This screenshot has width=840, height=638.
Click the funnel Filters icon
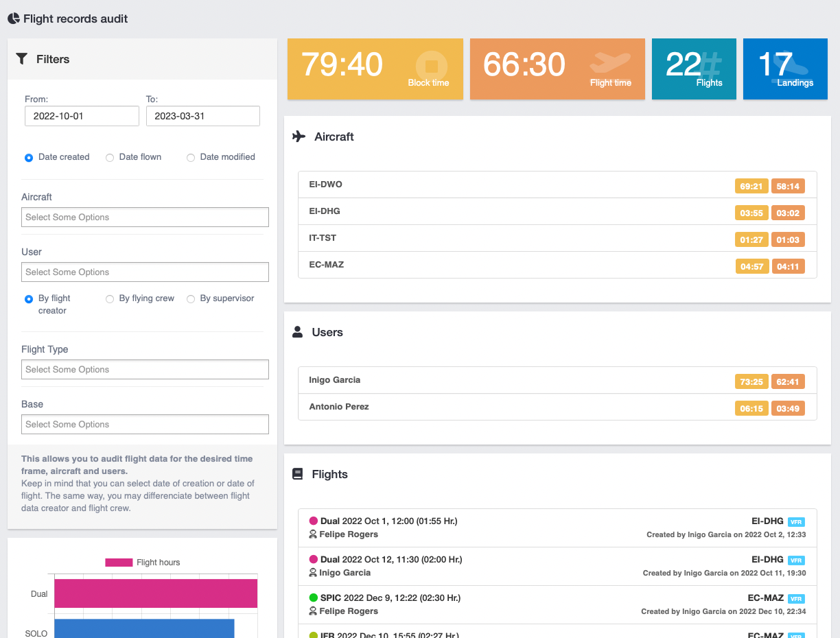tap(22, 59)
